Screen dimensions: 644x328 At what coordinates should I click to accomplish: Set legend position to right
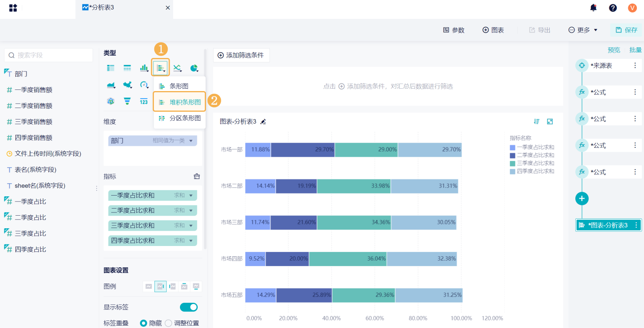[160, 286]
